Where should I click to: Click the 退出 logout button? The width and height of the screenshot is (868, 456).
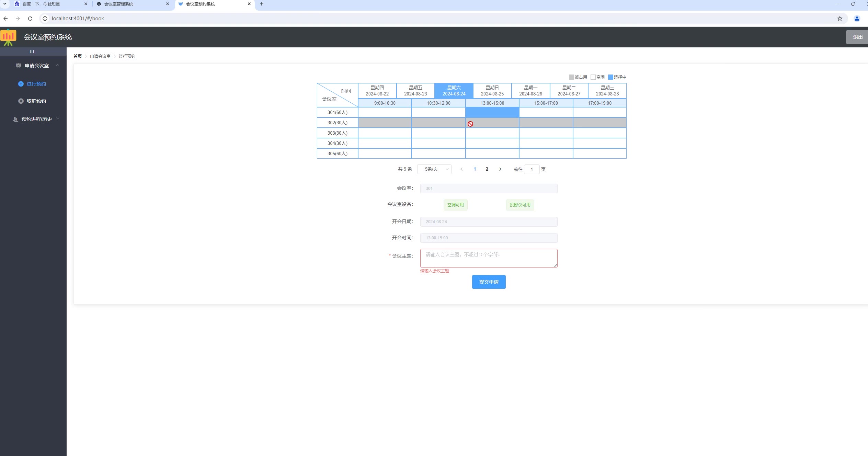pos(857,37)
